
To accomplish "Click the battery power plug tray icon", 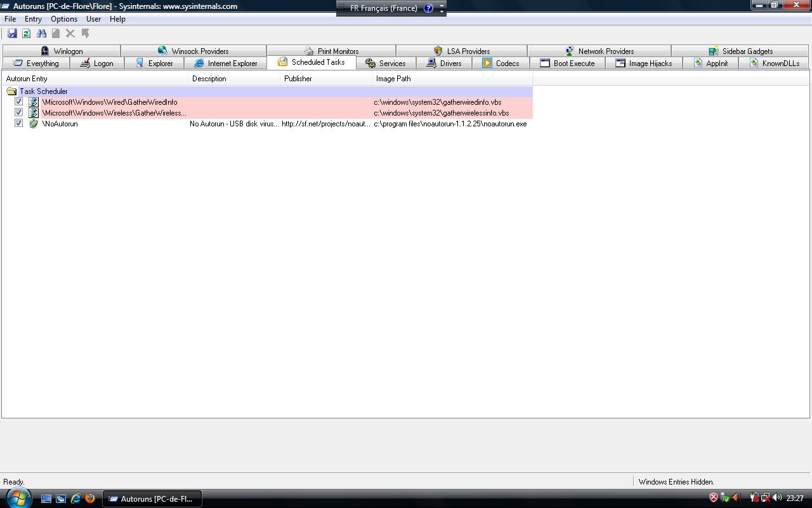I will (754, 498).
